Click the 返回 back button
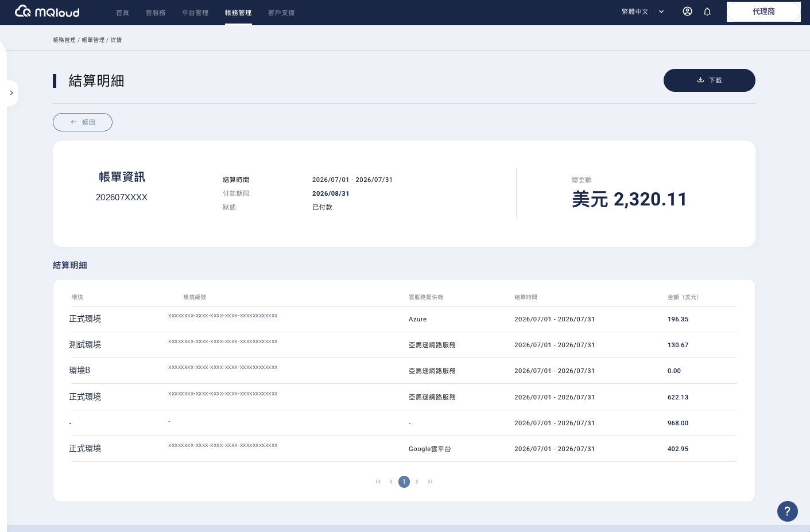The width and height of the screenshot is (810, 532). (x=83, y=122)
